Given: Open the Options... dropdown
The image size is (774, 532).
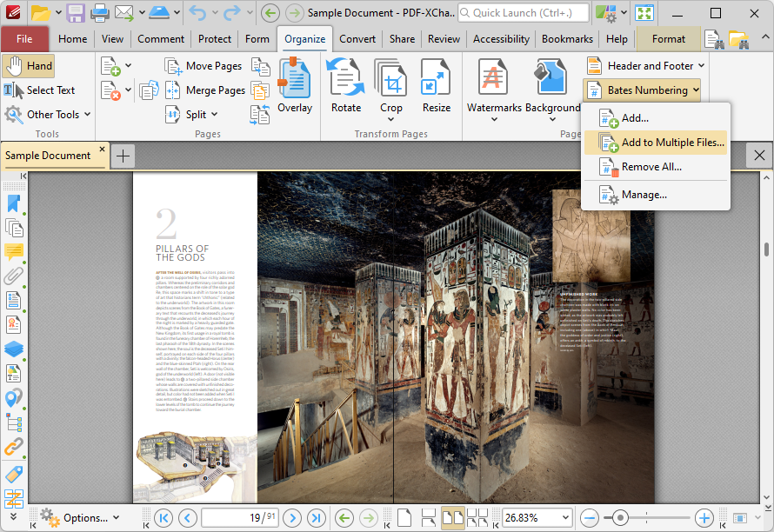Looking at the screenshot, I should click(80, 518).
